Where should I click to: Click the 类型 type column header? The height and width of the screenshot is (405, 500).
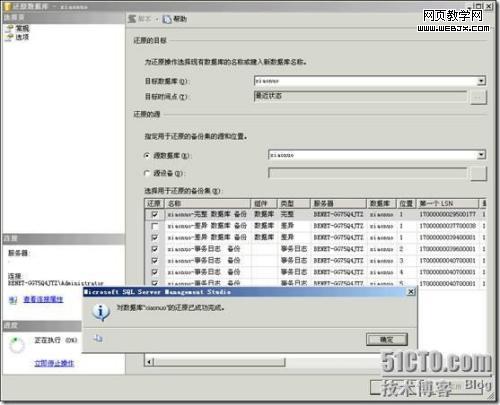pyautogui.click(x=294, y=203)
